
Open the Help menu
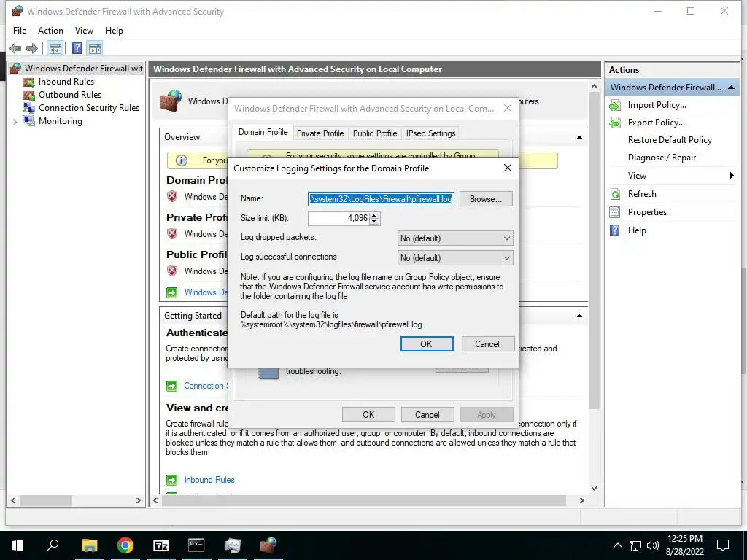[114, 31]
